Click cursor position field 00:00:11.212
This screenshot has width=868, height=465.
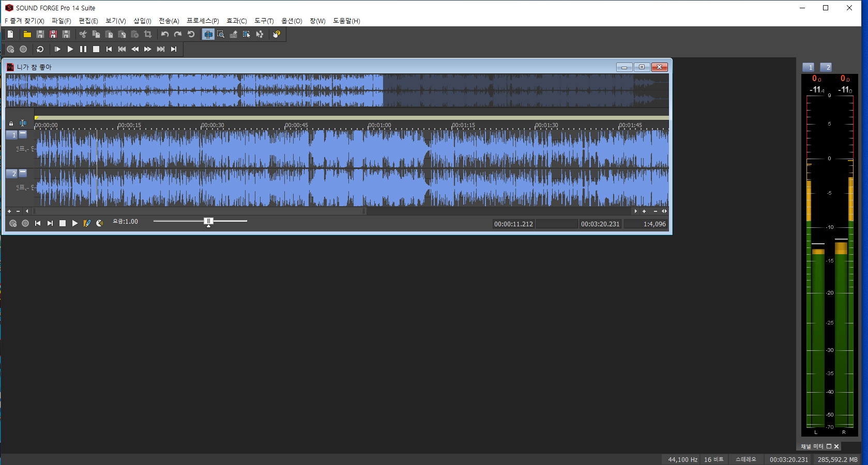pyautogui.click(x=513, y=224)
